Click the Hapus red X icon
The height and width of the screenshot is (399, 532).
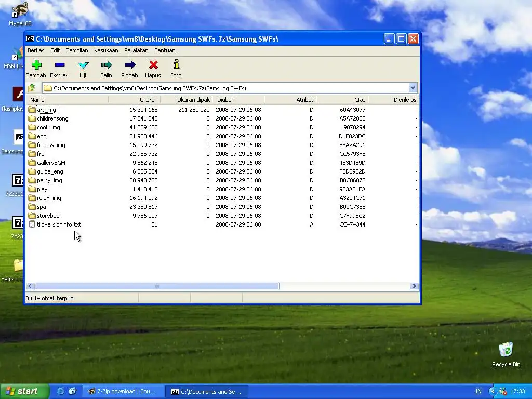pos(153,65)
